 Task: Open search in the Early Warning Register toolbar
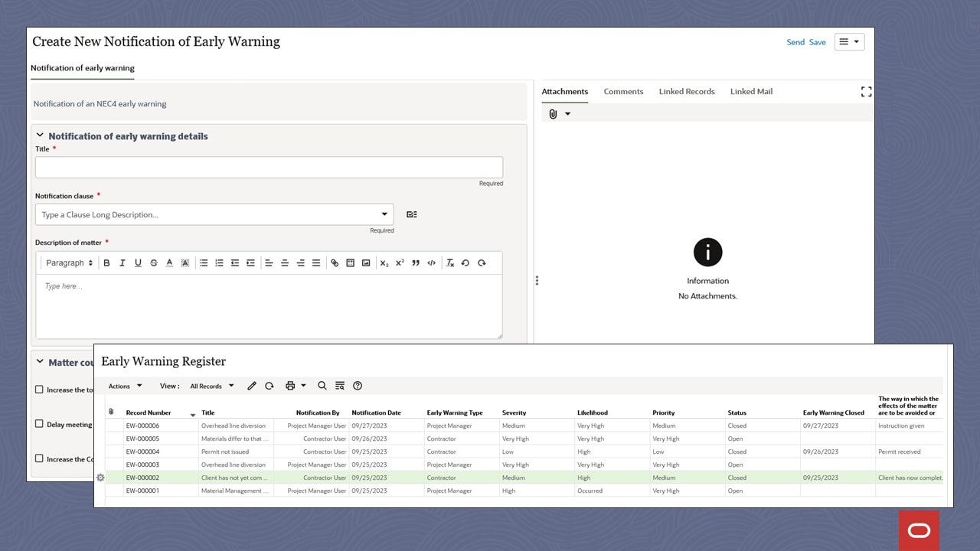point(322,386)
